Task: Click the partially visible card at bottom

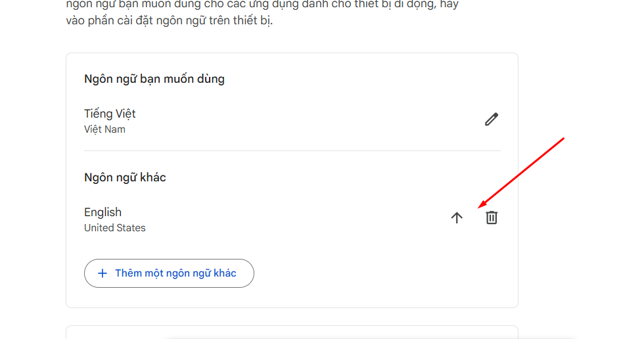Action: click(292, 332)
